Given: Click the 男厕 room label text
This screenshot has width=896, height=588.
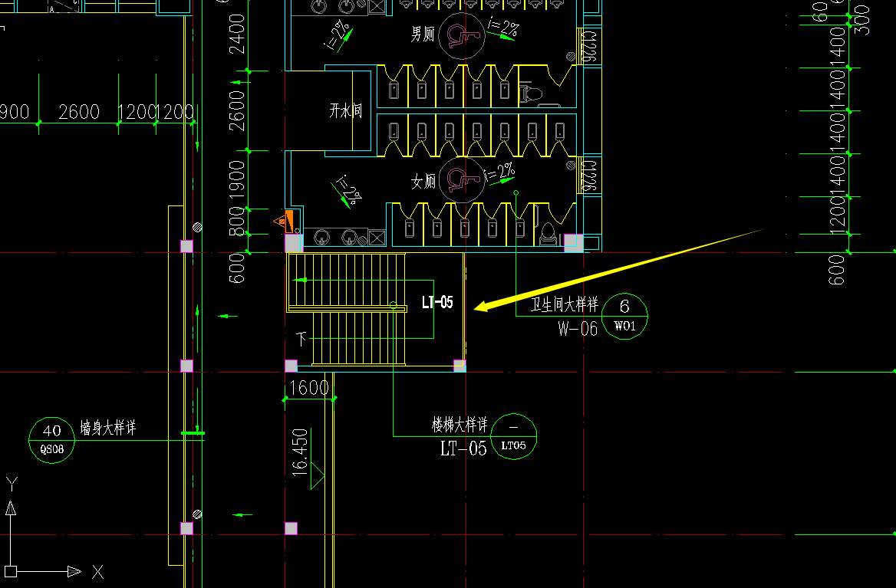Looking at the screenshot, I should [x=423, y=34].
